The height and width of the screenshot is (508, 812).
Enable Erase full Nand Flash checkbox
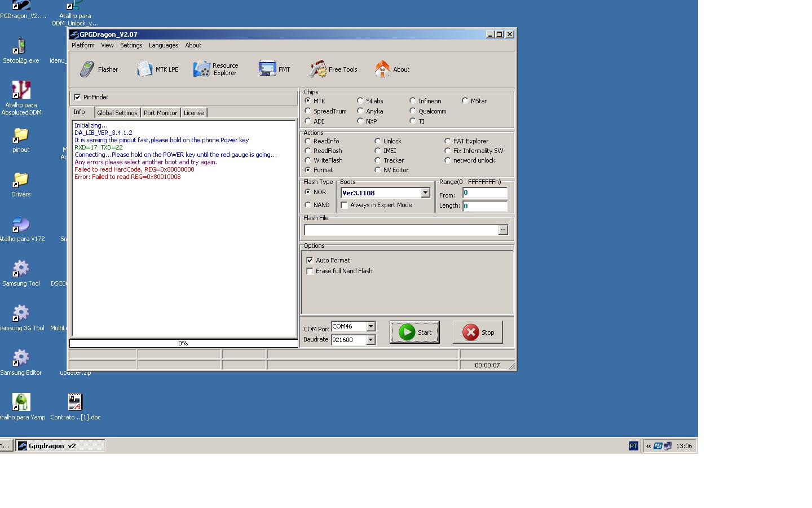point(310,271)
